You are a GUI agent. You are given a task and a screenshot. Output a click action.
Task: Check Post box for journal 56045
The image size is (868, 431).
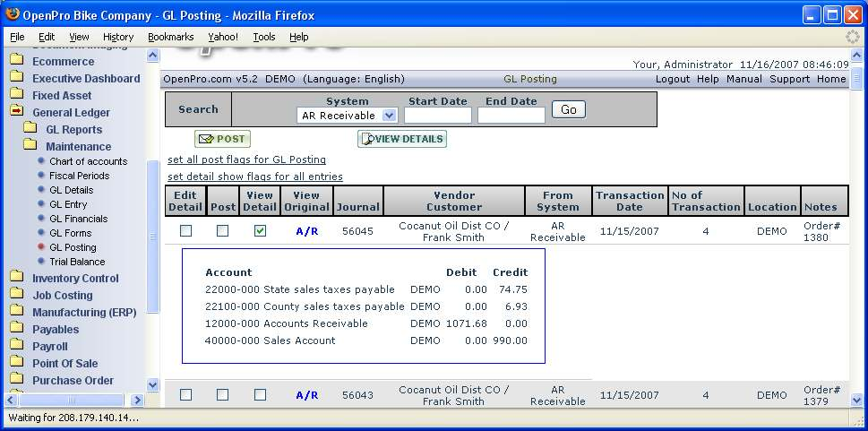click(x=222, y=231)
